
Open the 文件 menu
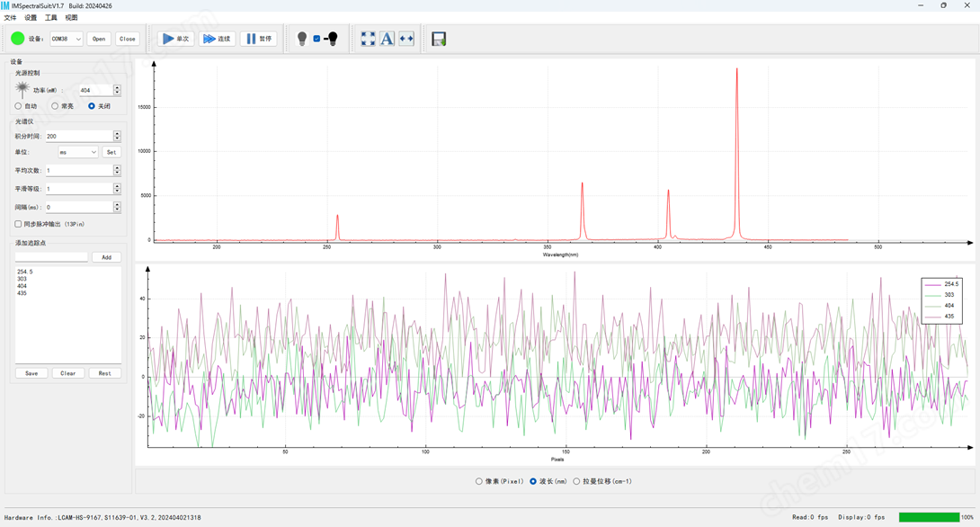tap(10, 17)
